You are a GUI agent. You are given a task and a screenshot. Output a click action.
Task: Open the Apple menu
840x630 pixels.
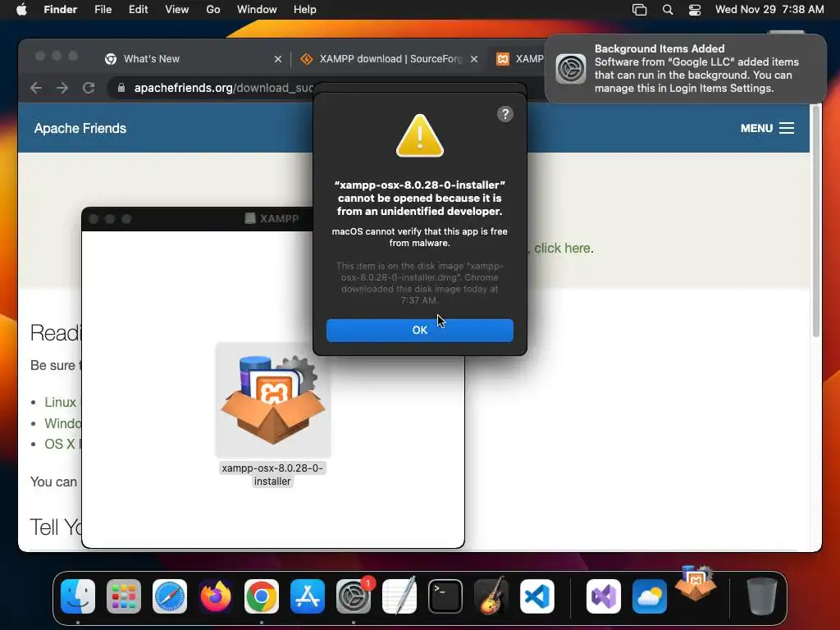pyautogui.click(x=21, y=9)
